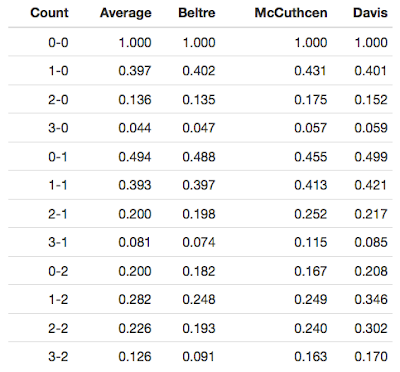
Task: Click Beltre value 0.091
Action: pos(199,357)
